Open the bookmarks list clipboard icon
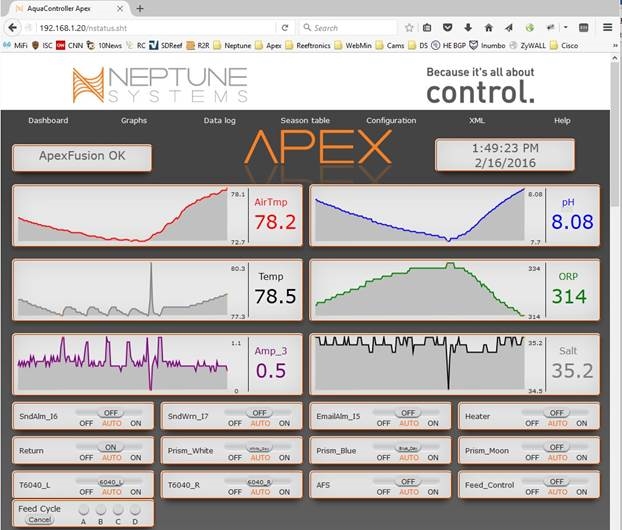Screen dimensions: 622x530 [x=427, y=28]
